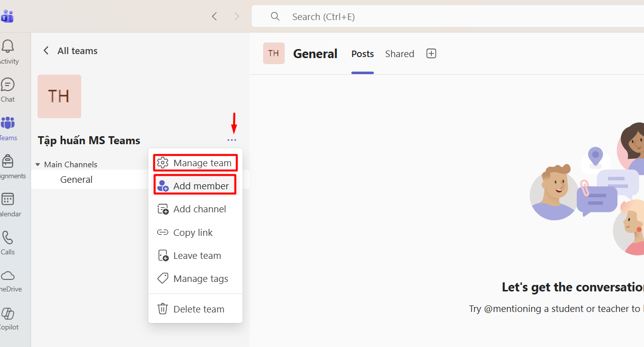The image size is (644, 347).
Task: Select Manage team from the menu
Action: tap(195, 163)
